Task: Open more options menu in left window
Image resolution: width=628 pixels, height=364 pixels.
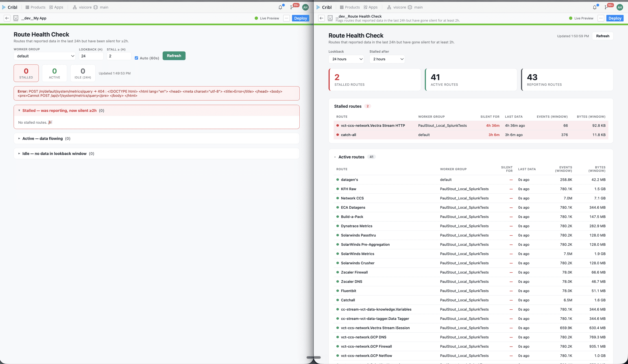Action: pyautogui.click(x=287, y=18)
